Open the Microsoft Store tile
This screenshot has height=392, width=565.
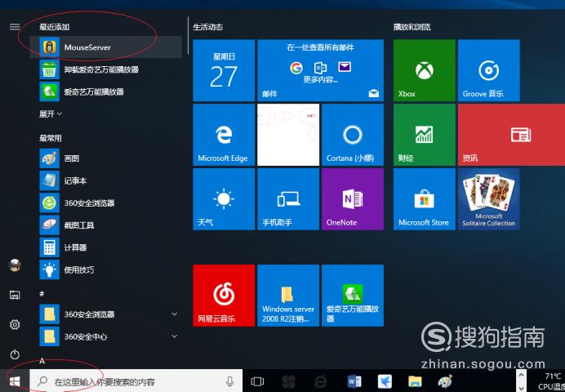point(424,199)
